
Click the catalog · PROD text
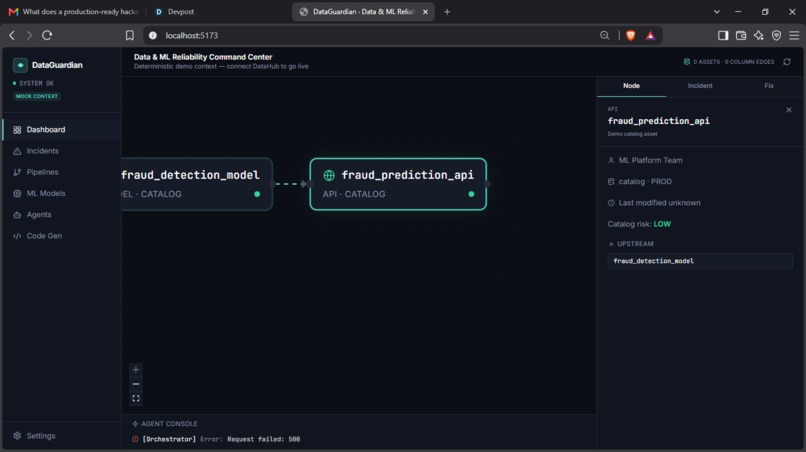(x=645, y=182)
